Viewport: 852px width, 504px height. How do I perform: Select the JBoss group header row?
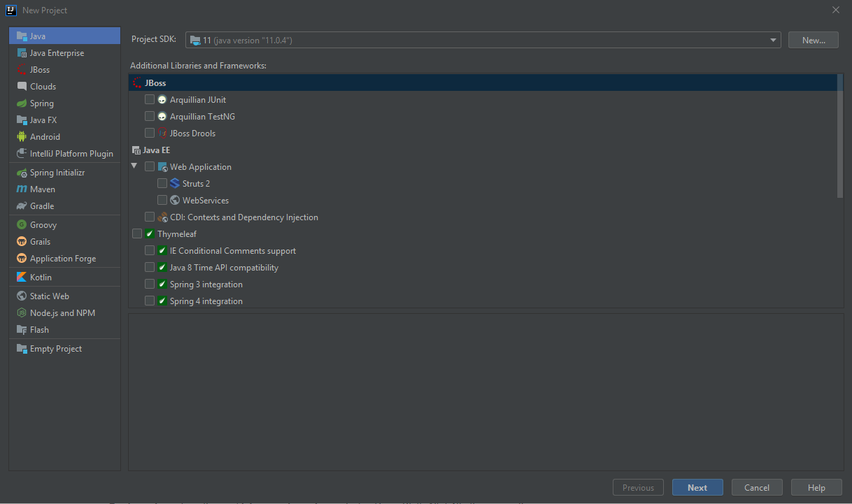483,83
